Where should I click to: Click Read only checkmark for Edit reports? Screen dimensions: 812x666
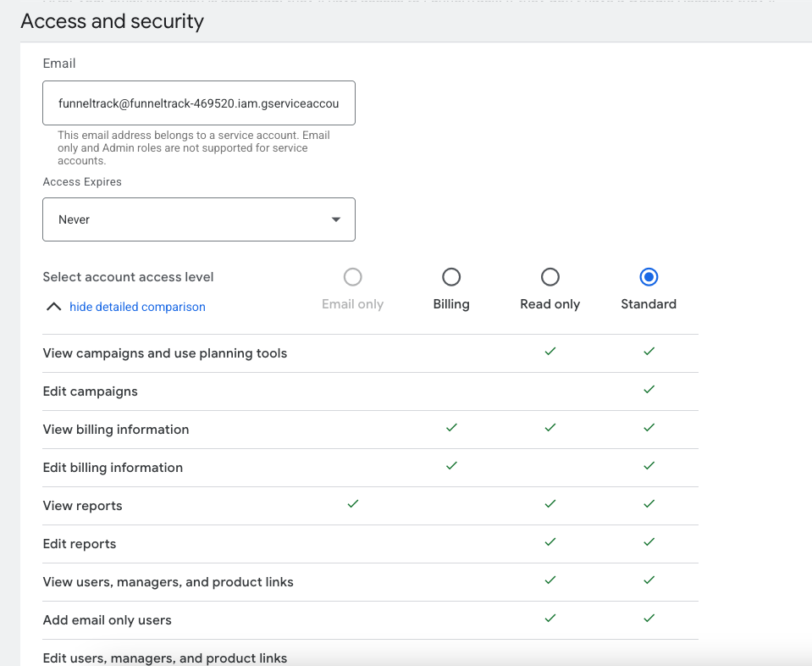click(x=550, y=541)
